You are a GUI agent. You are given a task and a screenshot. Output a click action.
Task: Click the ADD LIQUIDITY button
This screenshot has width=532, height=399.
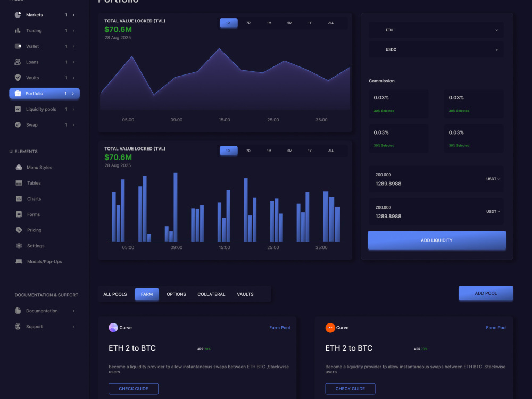pyautogui.click(x=437, y=240)
